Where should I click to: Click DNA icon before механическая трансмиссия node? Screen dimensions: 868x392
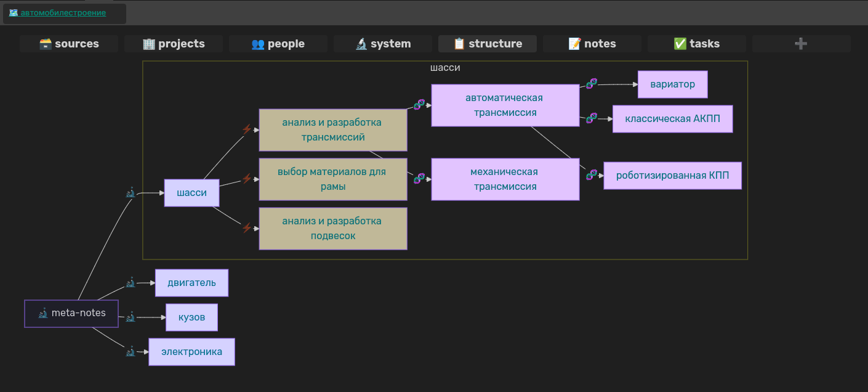[419, 179]
